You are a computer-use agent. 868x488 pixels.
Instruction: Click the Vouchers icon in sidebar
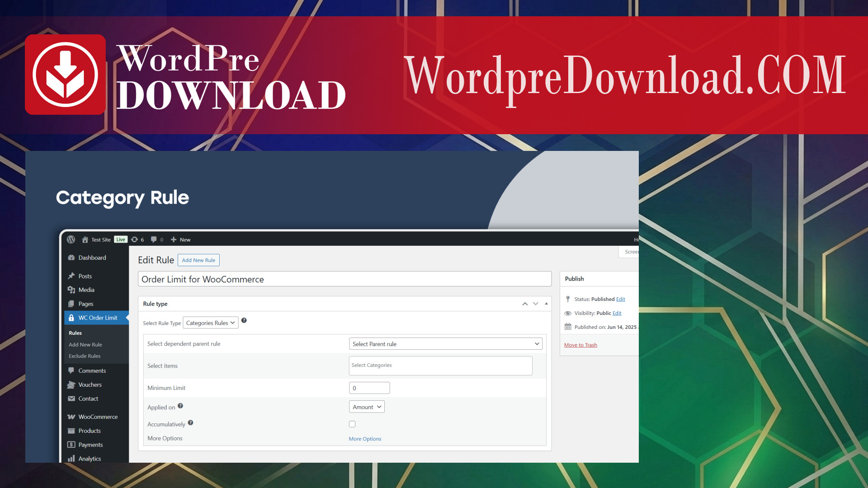coord(71,385)
